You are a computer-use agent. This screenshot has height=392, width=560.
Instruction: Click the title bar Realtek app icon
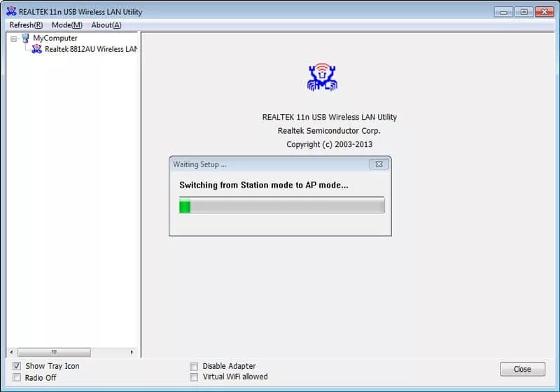pos(11,11)
